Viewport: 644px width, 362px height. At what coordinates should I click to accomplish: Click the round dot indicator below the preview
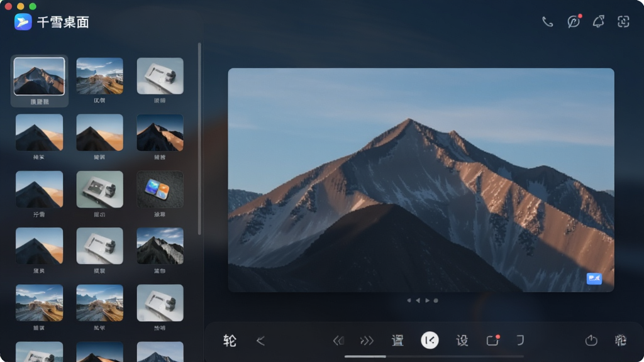[436, 300]
